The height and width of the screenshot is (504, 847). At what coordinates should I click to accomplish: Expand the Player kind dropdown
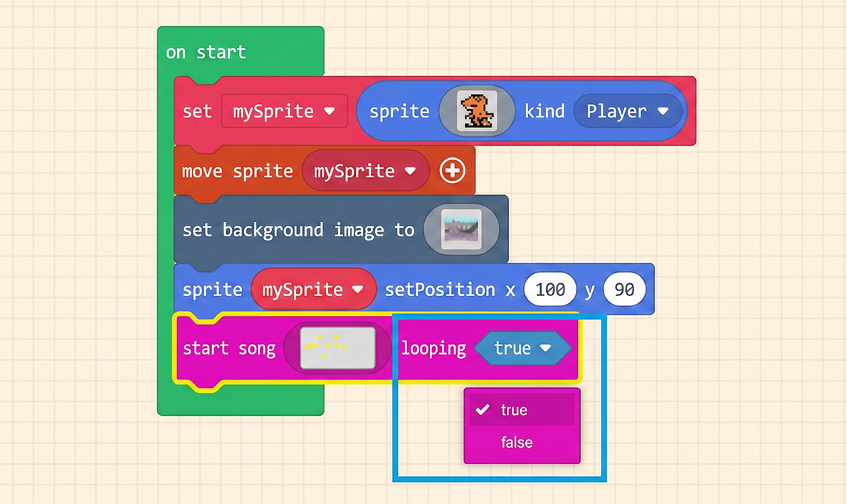(626, 111)
